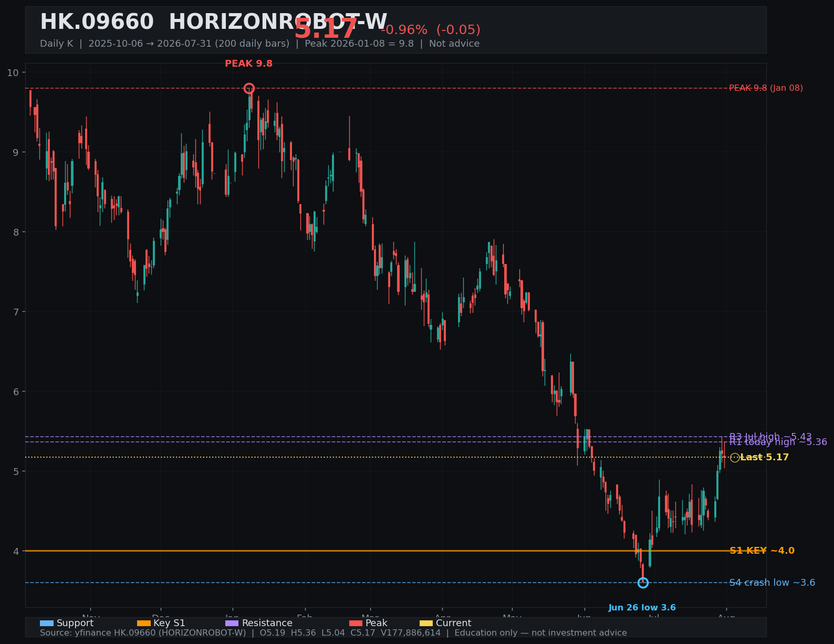Click the purple Resistance legend swatch

point(232,624)
